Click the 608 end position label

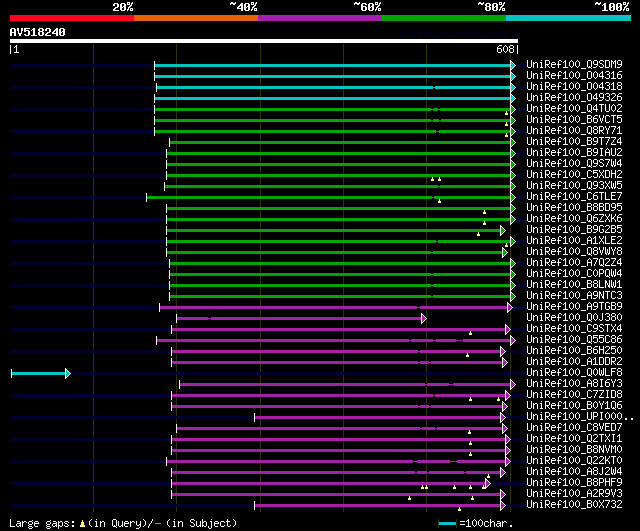505,49
